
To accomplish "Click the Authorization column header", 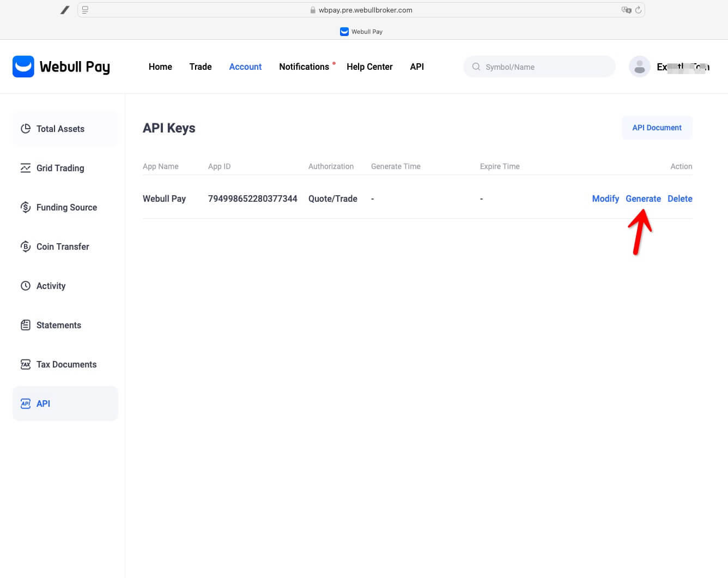I will [331, 166].
